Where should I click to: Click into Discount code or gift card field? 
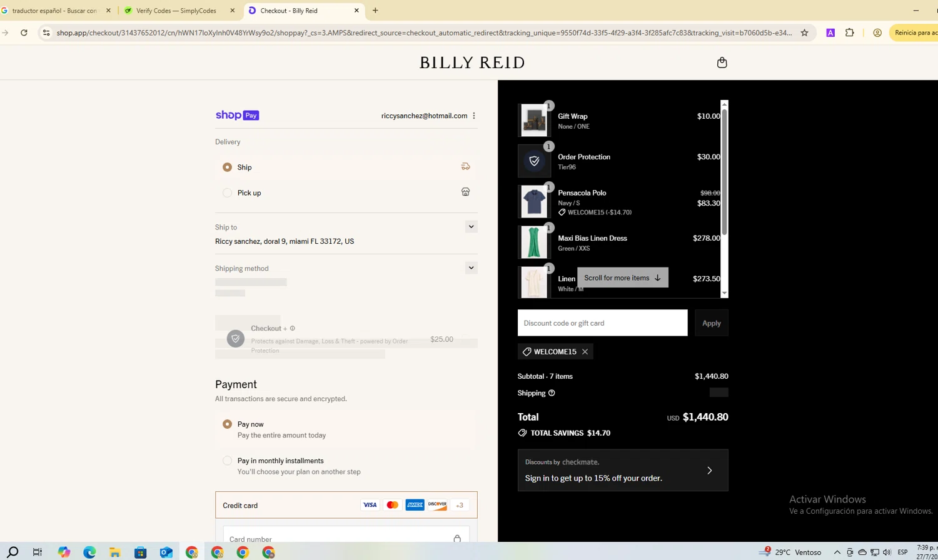pyautogui.click(x=602, y=323)
